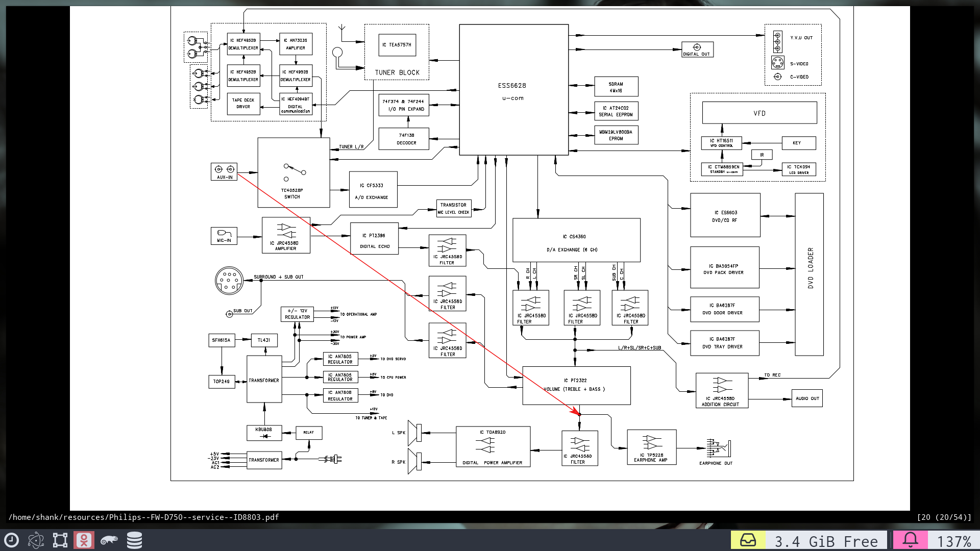Click the KEY block

(799, 143)
